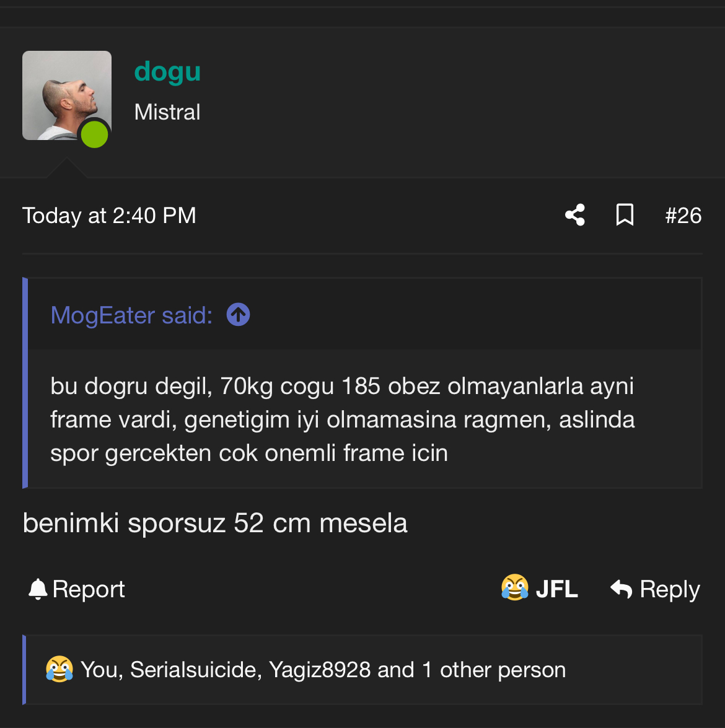725x728 pixels.
Task: Click the Report bell button
Action: click(77, 589)
